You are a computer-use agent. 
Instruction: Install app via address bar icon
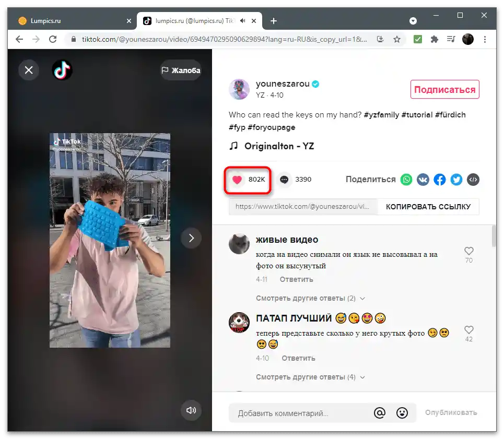[x=380, y=39]
